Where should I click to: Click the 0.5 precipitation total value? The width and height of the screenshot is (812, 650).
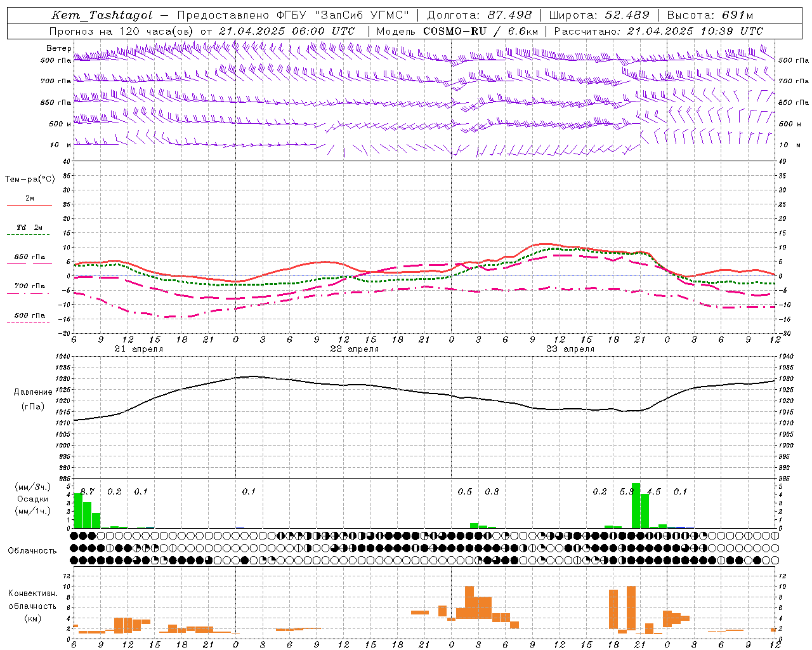[x=465, y=491]
